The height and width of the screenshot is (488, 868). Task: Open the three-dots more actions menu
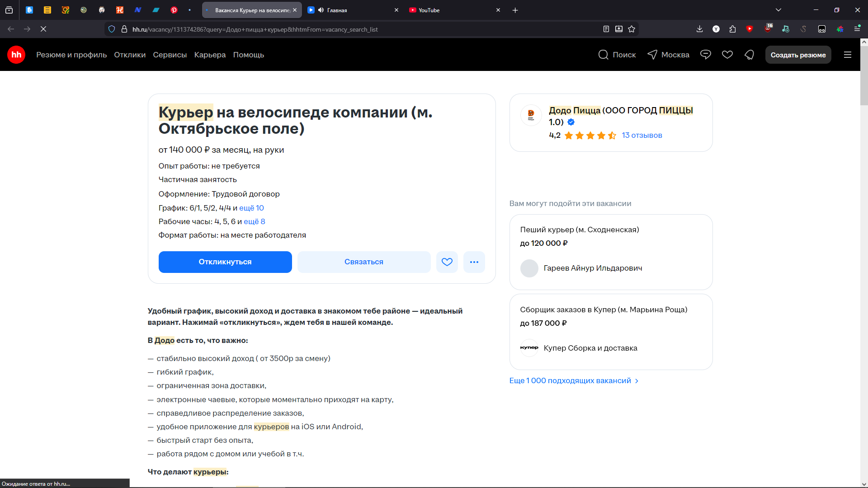tap(474, 262)
